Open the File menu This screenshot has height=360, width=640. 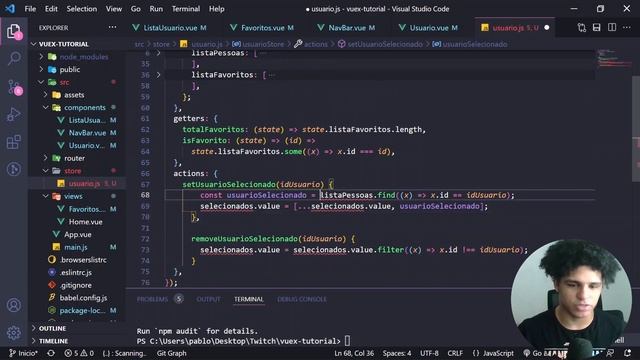tap(30, 9)
